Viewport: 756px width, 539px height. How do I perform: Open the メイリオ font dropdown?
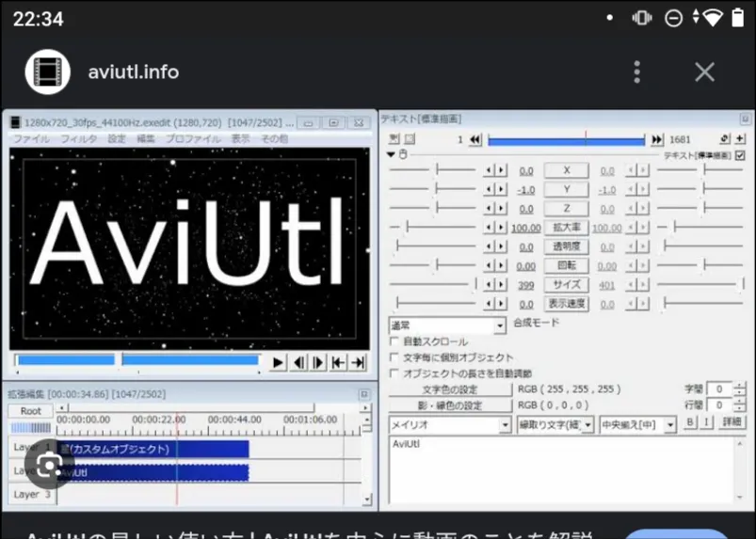tap(450, 425)
